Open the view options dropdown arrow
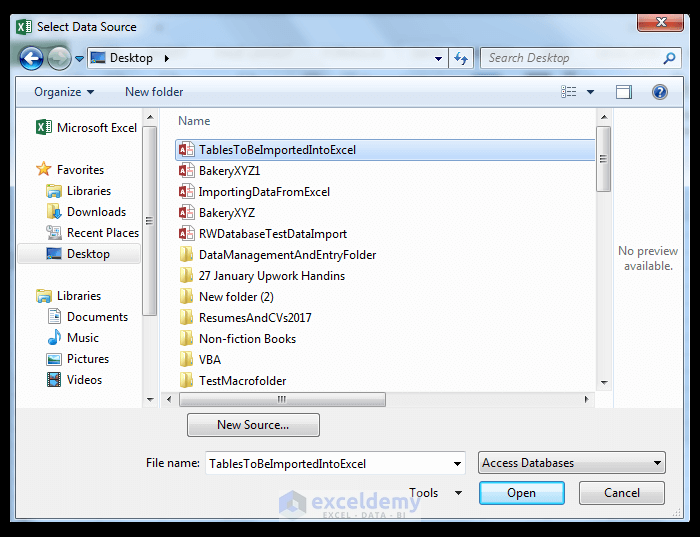 tap(590, 92)
